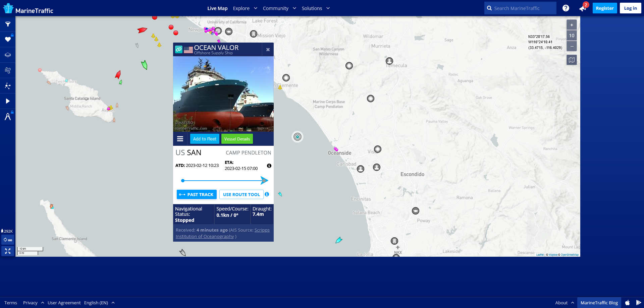Open Vessel Details

237,139
